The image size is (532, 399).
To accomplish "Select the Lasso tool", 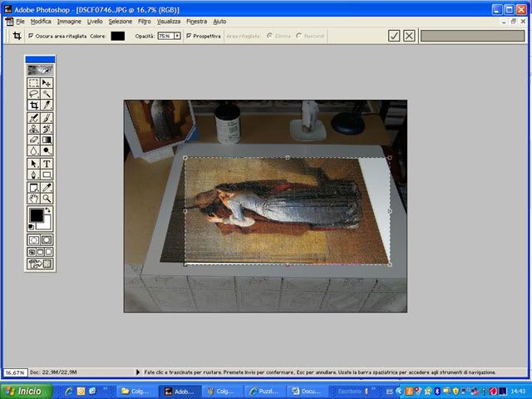I will (x=33, y=94).
